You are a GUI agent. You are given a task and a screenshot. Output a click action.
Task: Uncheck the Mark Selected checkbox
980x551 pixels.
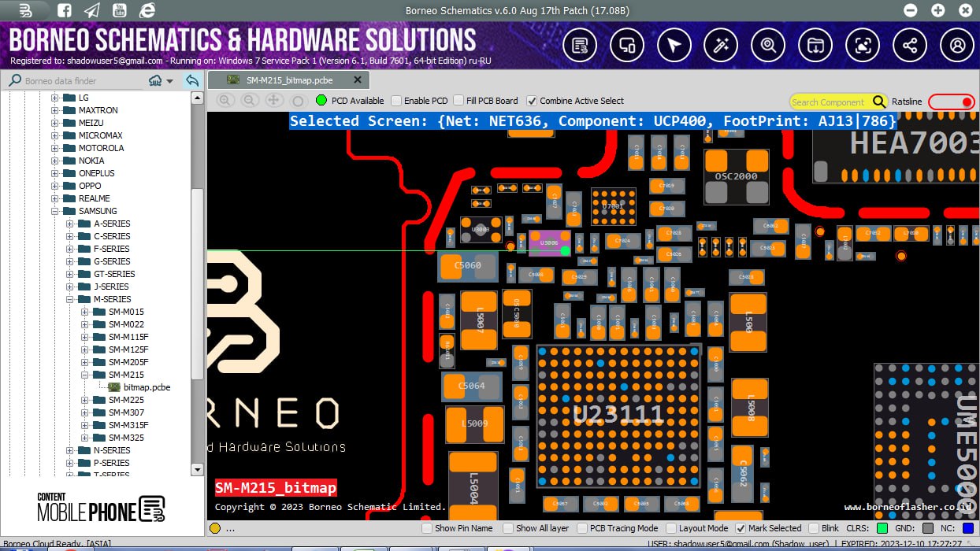(741, 528)
